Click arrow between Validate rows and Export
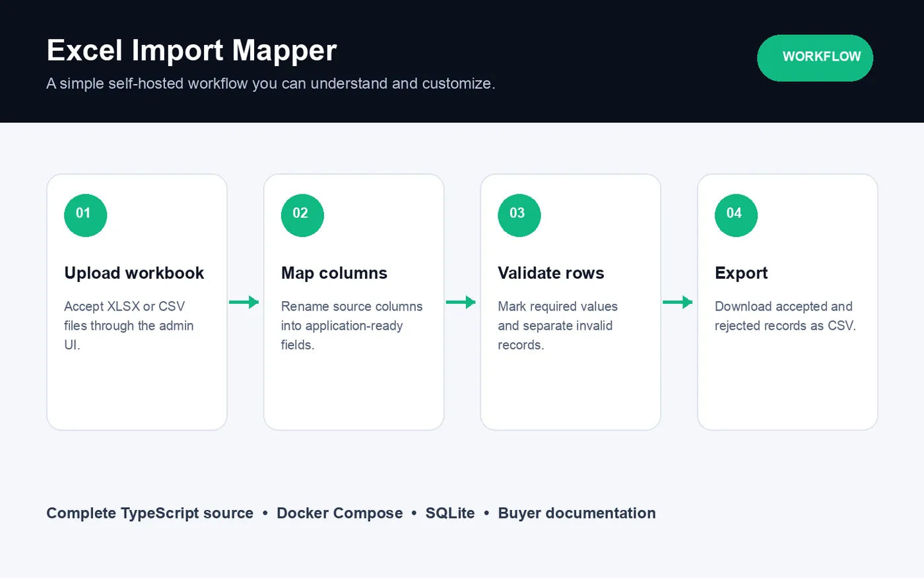 pos(678,303)
